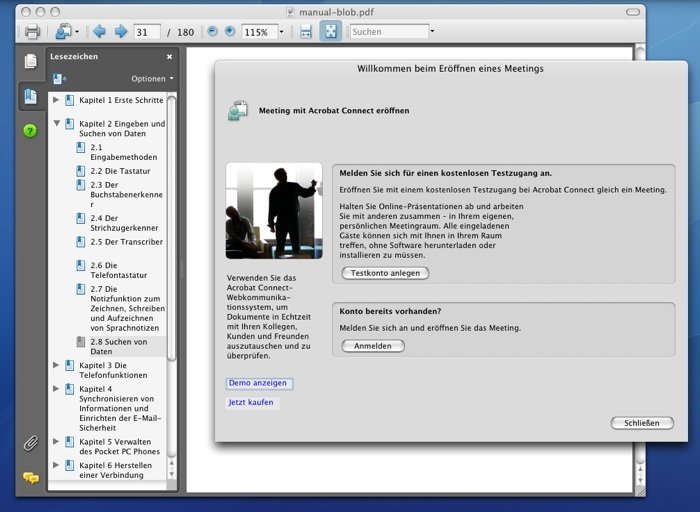Select bookmark 2.2 Die Tastatur
The width and height of the screenshot is (700, 512).
[120, 171]
